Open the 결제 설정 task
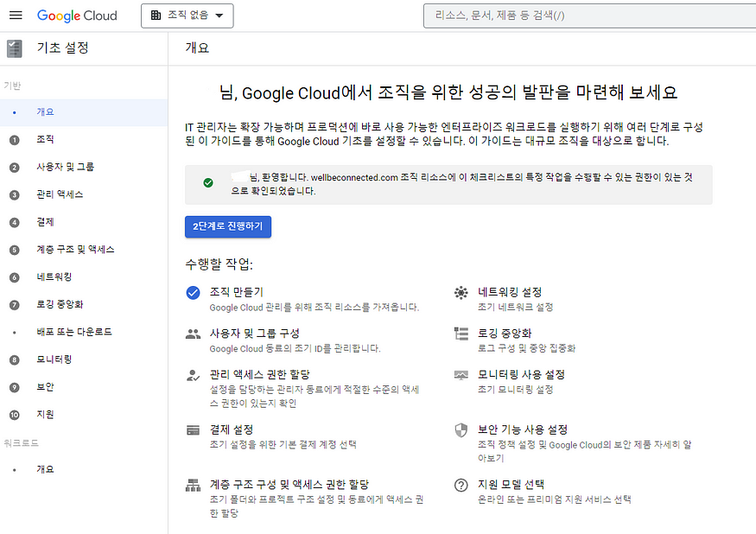 point(232,429)
